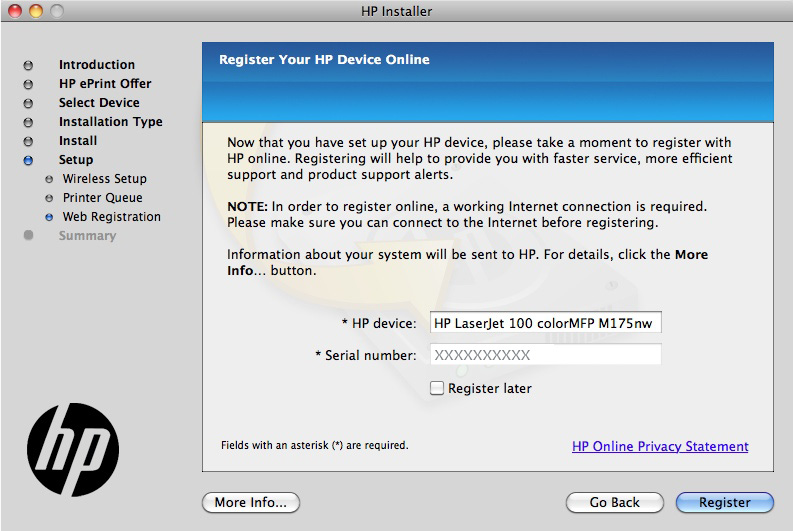The height and width of the screenshot is (531, 793).
Task: Open the HP Online Privacy Statement link
Action: (660, 446)
